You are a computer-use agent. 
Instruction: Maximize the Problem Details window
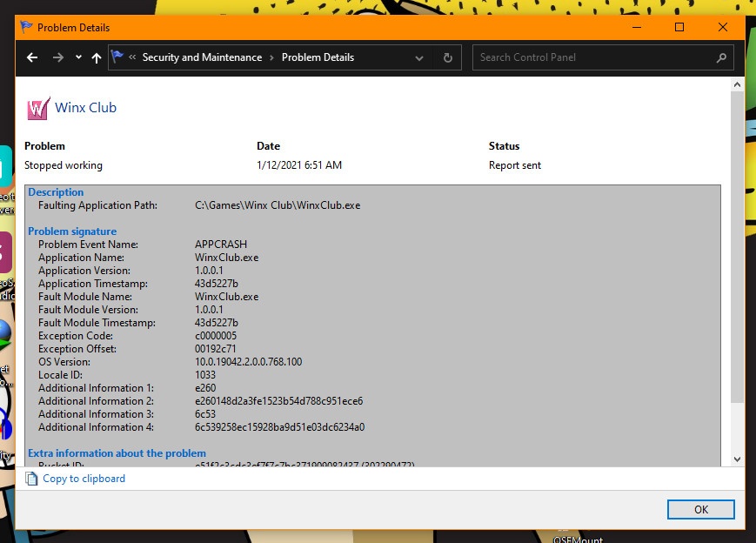(x=679, y=28)
